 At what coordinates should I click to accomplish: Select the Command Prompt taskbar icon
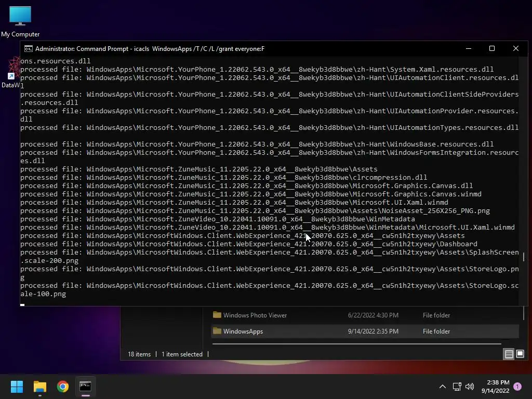pyautogui.click(x=85, y=387)
